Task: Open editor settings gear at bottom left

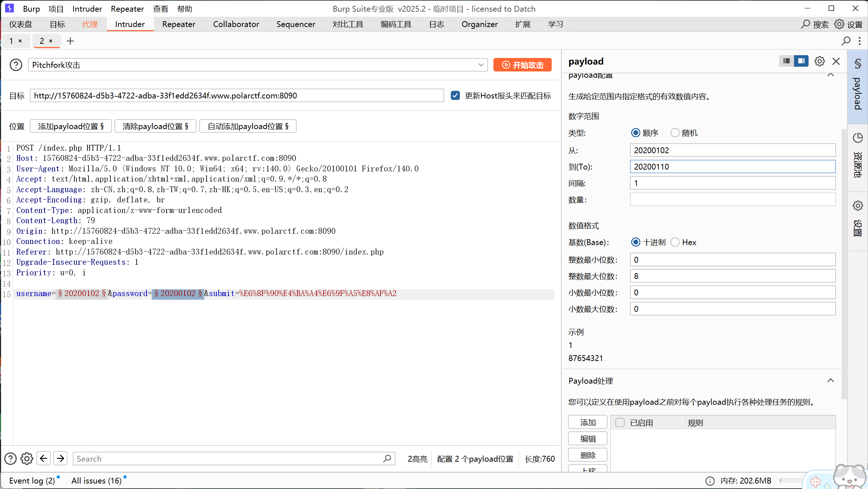Action: tap(27, 458)
